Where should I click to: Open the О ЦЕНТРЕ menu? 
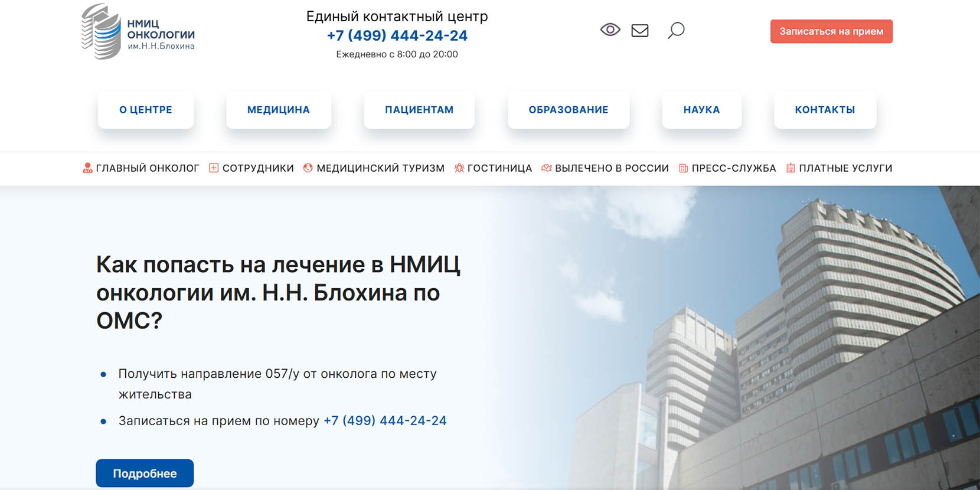tap(146, 110)
